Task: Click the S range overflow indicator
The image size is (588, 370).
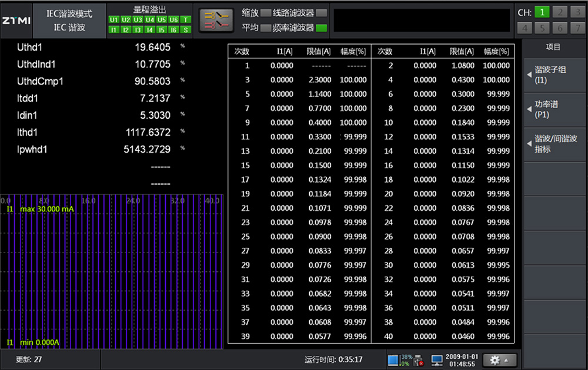Action: click(x=186, y=29)
